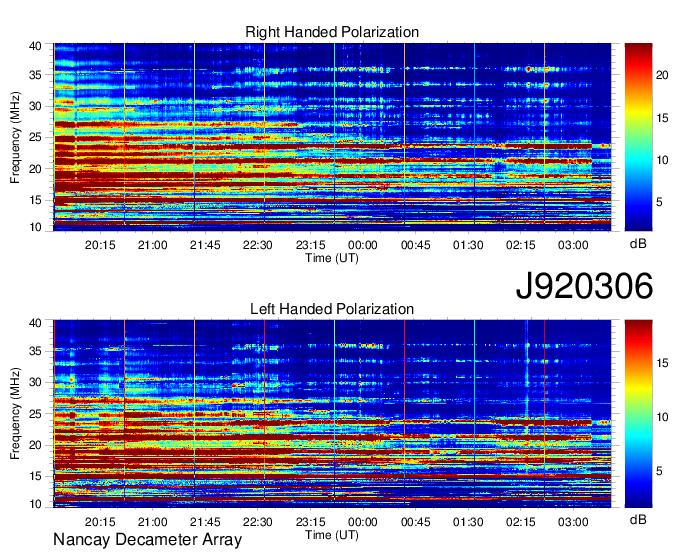Click the Right Handed panel's "Frequency (MHz)" axis label
680x552 pixels.
pos(15,137)
